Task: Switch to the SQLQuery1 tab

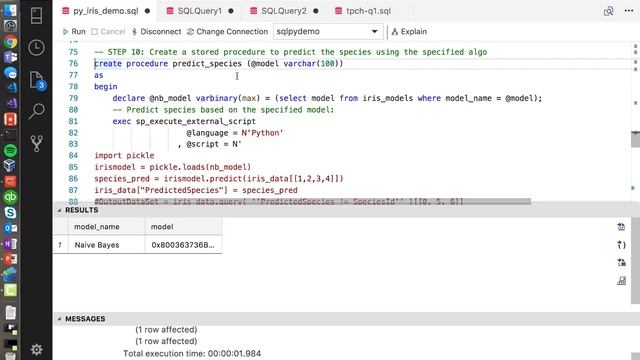Action: coord(200,11)
